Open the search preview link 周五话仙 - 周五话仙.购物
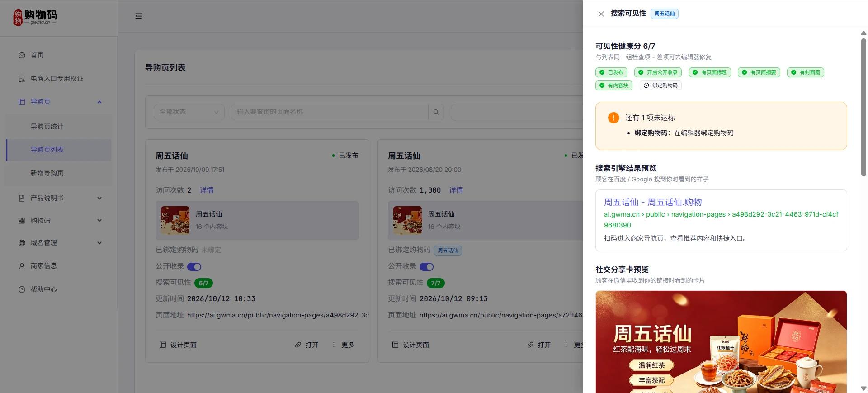 [653, 202]
